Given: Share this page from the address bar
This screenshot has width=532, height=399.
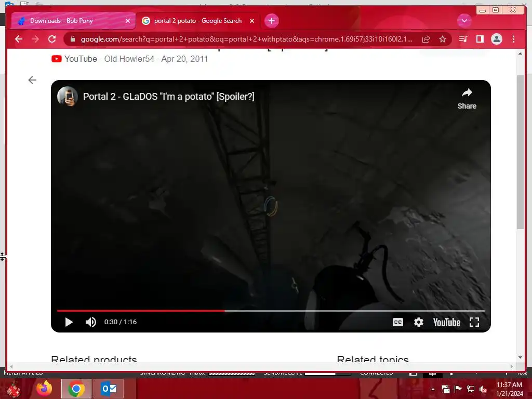Looking at the screenshot, I should 426,39.
